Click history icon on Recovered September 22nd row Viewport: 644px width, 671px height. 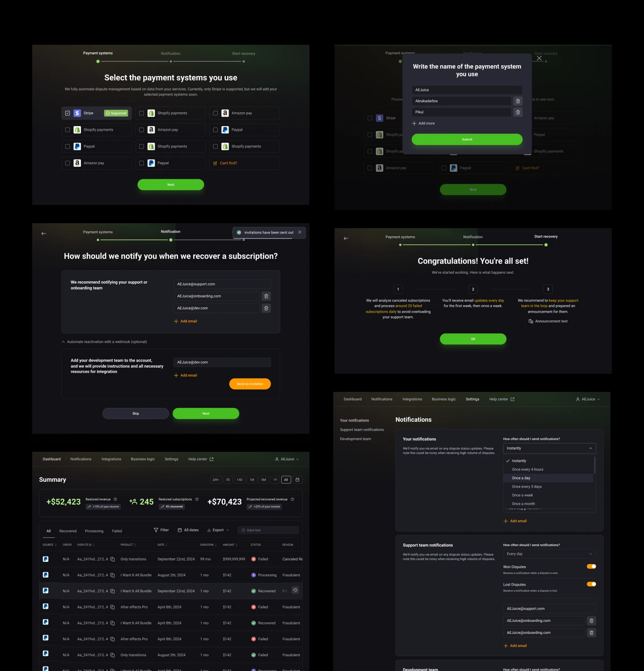[x=295, y=590]
